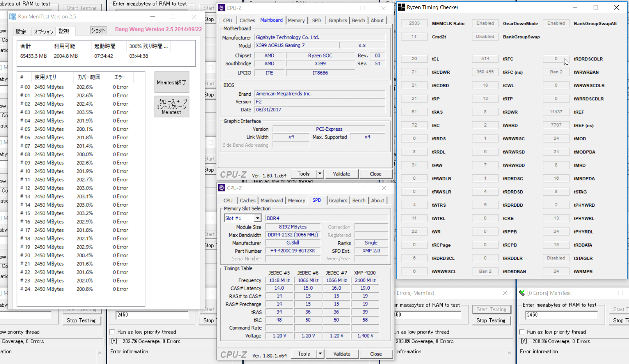The height and width of the screenshot is (364, 629).
Task: Click the Run MemTest window title icon
Action: [x=13, y=17]
